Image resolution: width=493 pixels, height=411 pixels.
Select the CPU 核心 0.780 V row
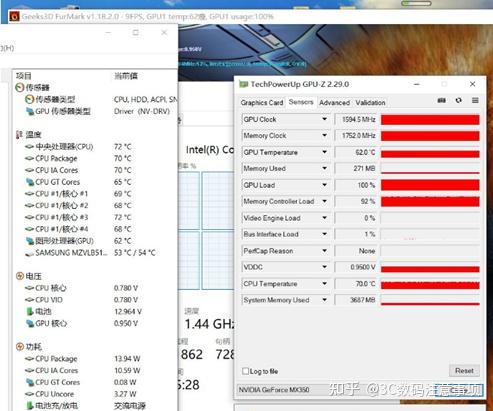click(95, 288)
